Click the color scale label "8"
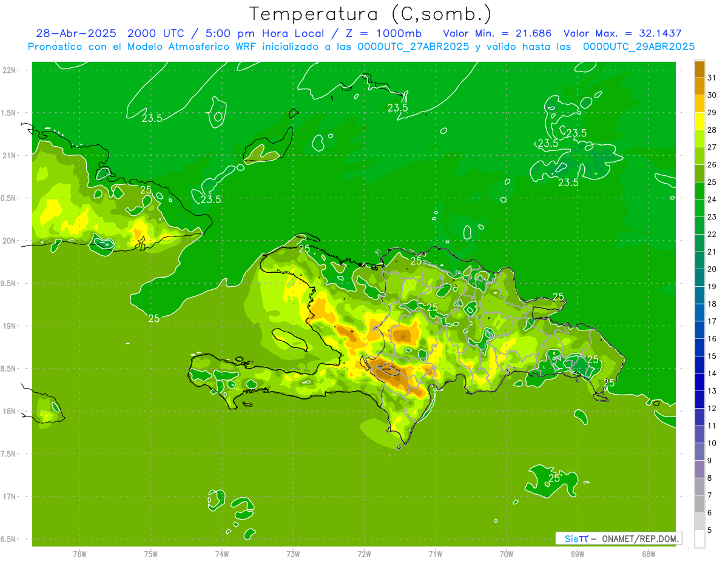728x562 pixels. pyautogui.click(x=710, y=478)
